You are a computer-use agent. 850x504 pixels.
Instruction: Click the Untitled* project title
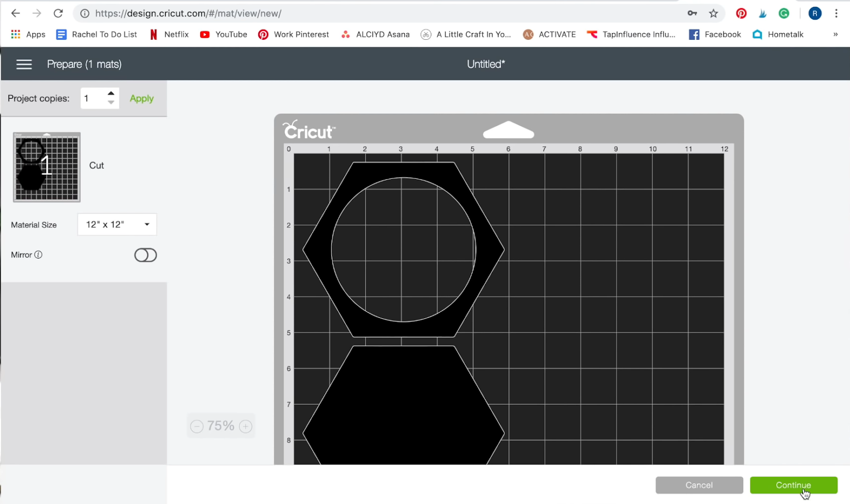(486, 64)
